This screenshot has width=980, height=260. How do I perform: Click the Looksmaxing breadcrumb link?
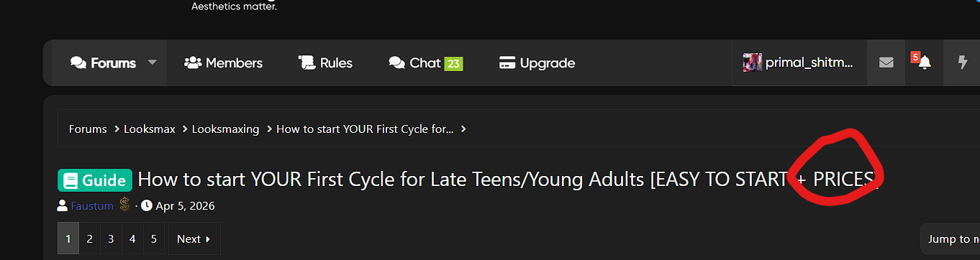point(225,129)
